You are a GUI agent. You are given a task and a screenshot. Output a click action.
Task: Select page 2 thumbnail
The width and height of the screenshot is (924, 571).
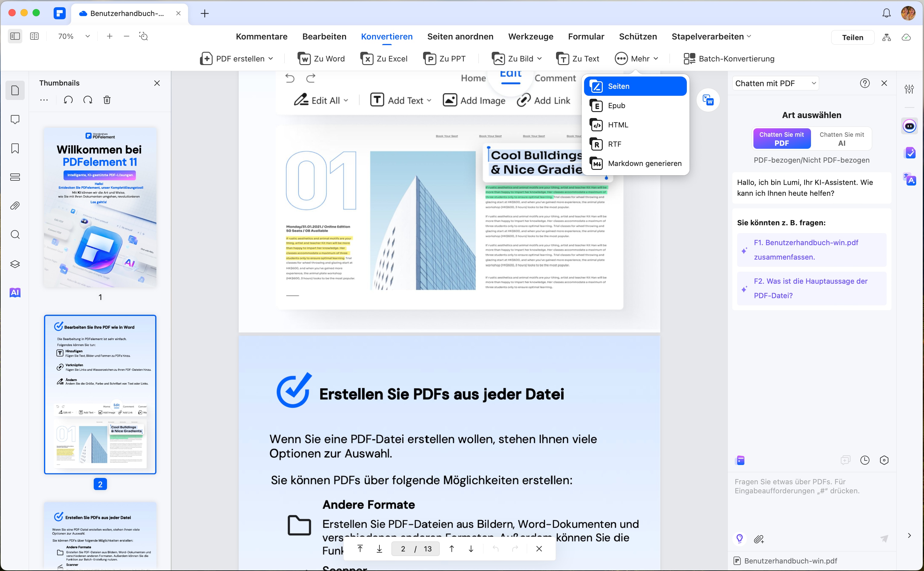(100, 395)
